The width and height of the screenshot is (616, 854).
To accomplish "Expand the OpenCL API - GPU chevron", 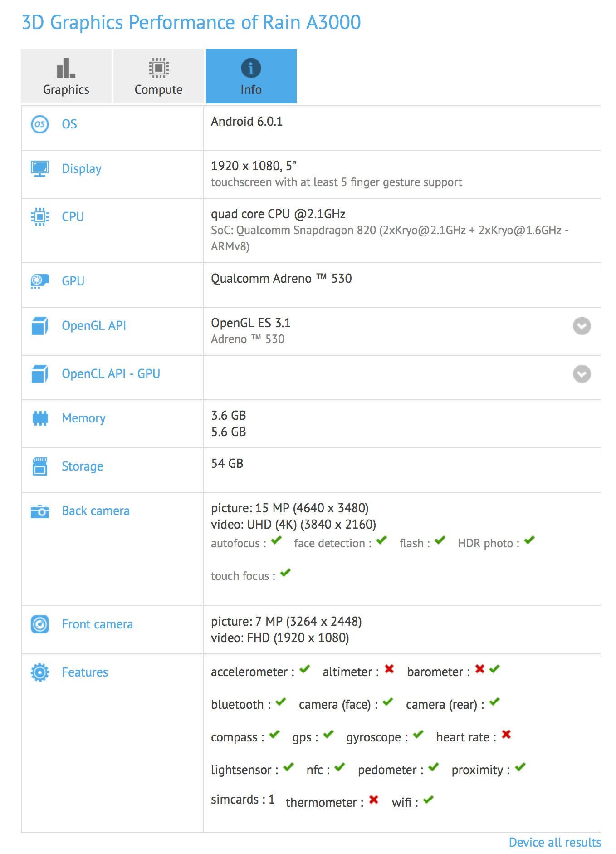I will pyautogui.click(x=582, y=374).
